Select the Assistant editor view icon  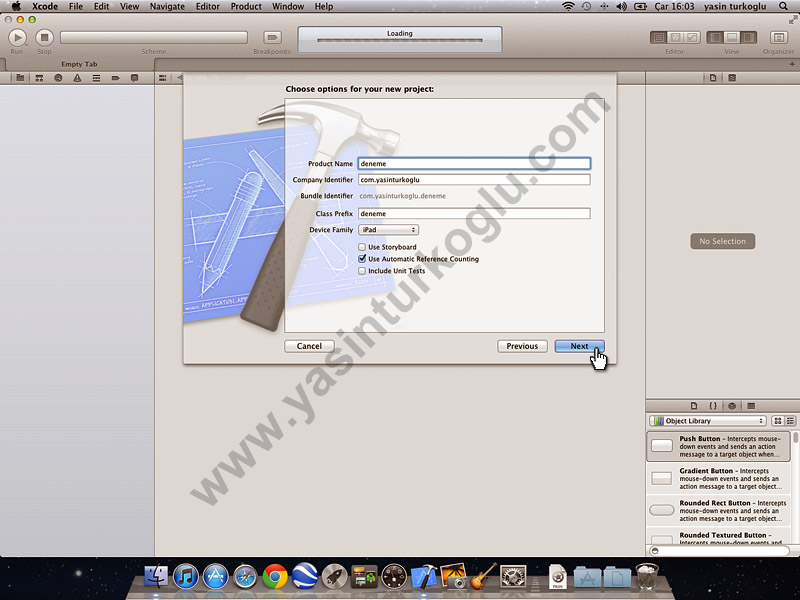point(676,37)
